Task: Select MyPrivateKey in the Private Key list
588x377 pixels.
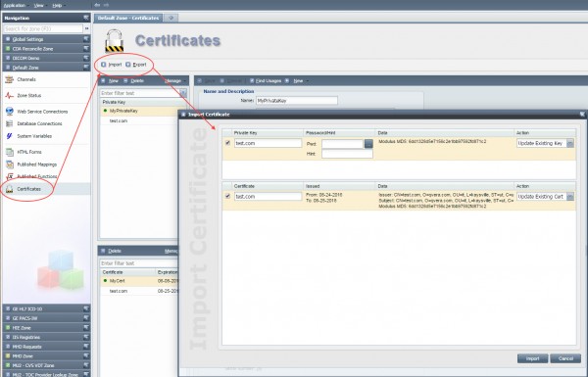Action: pos(139,111)
